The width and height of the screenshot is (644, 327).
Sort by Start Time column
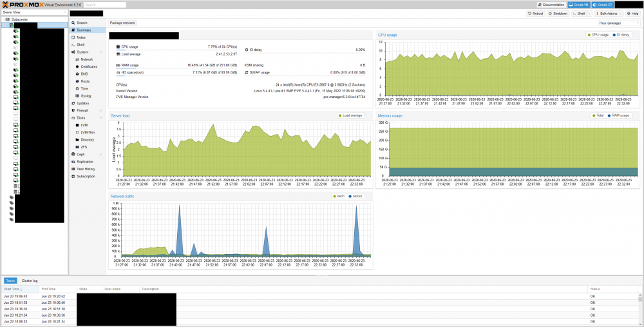coord(20,289)
